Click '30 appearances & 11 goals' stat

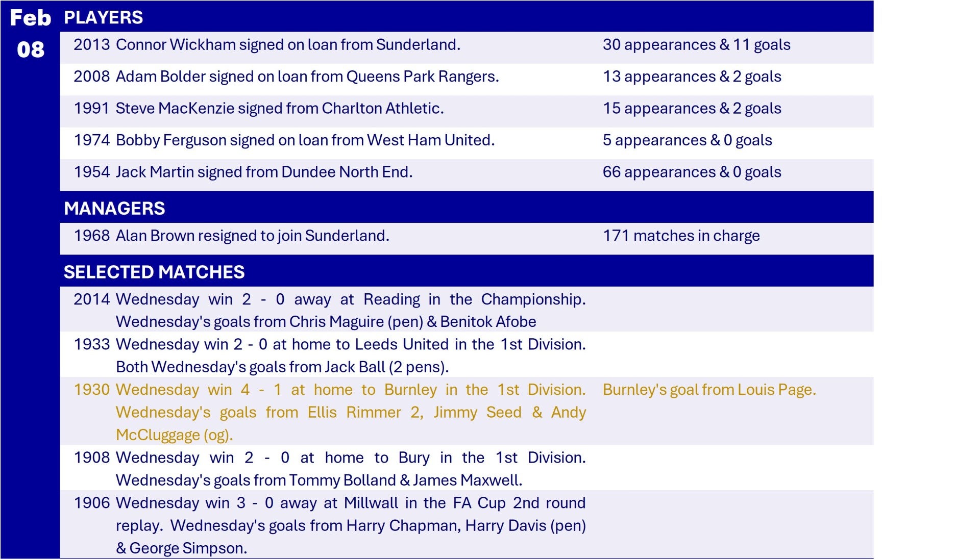click(696, 45)
